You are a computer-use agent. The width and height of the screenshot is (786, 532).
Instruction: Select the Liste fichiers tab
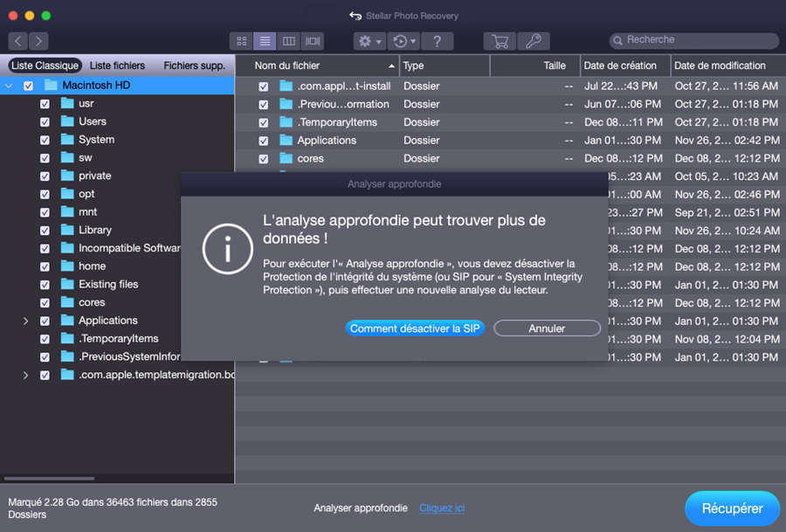117,66
